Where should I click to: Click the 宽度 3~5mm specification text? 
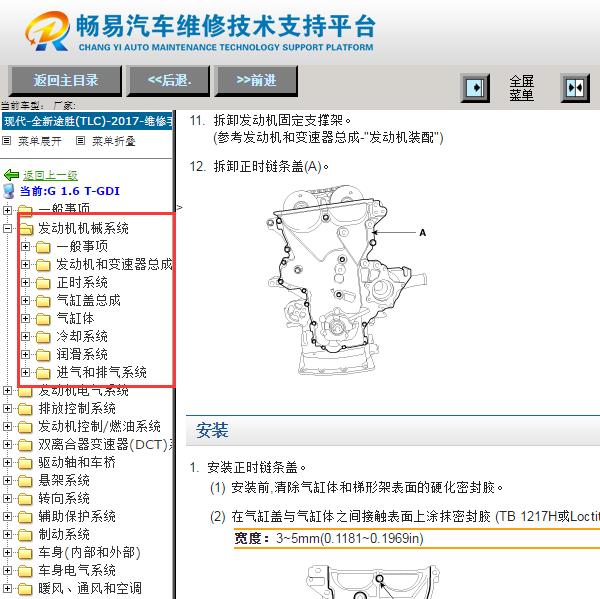[329, 539]
